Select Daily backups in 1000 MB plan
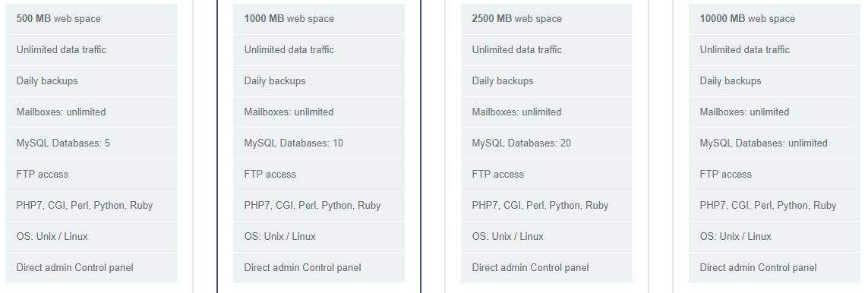The height and width of the screenshot is (293, 868). coord(319,80)
